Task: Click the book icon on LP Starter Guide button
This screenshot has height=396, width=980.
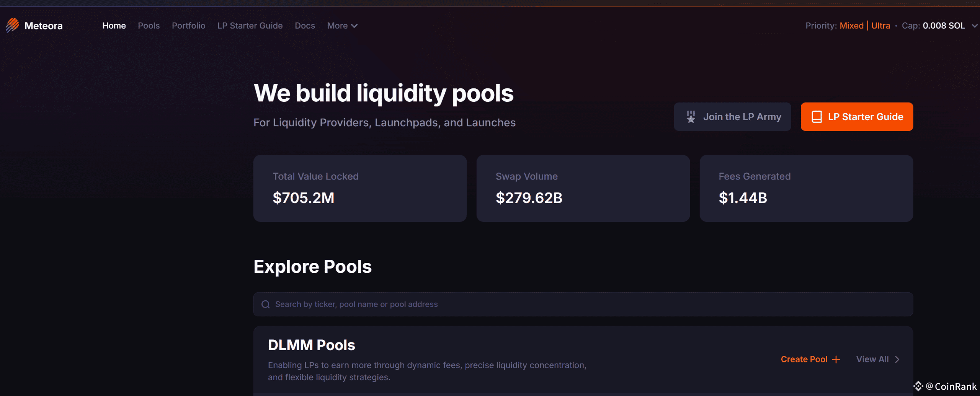Action: tap(817, 117)
